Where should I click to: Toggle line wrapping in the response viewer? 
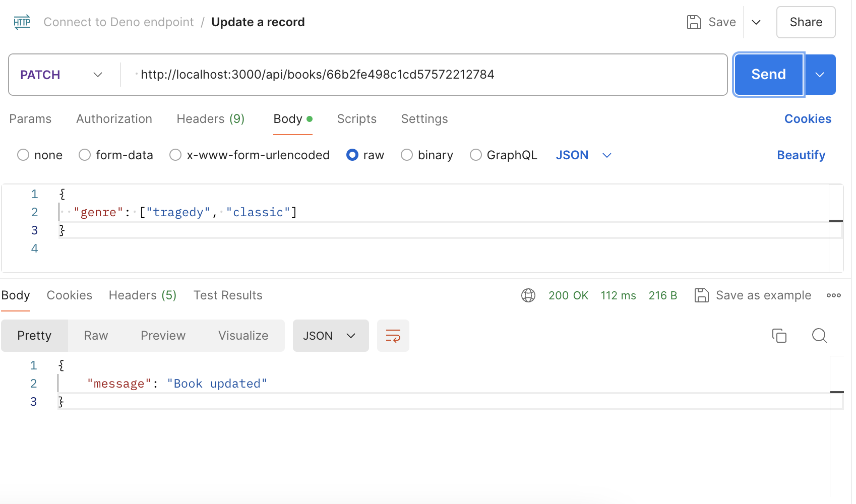[x=393, y=335]
